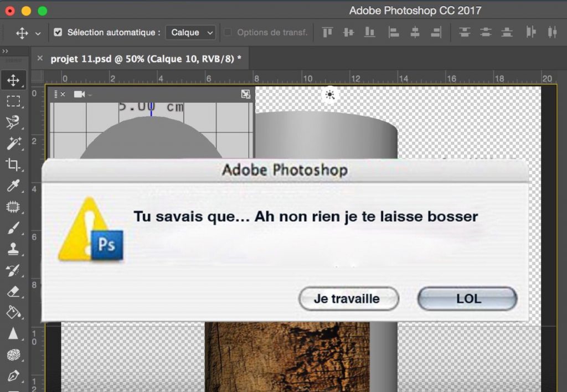The image size is (567, 392).
Task: Align horizontal centers in options bar
Action: point(415,33)
